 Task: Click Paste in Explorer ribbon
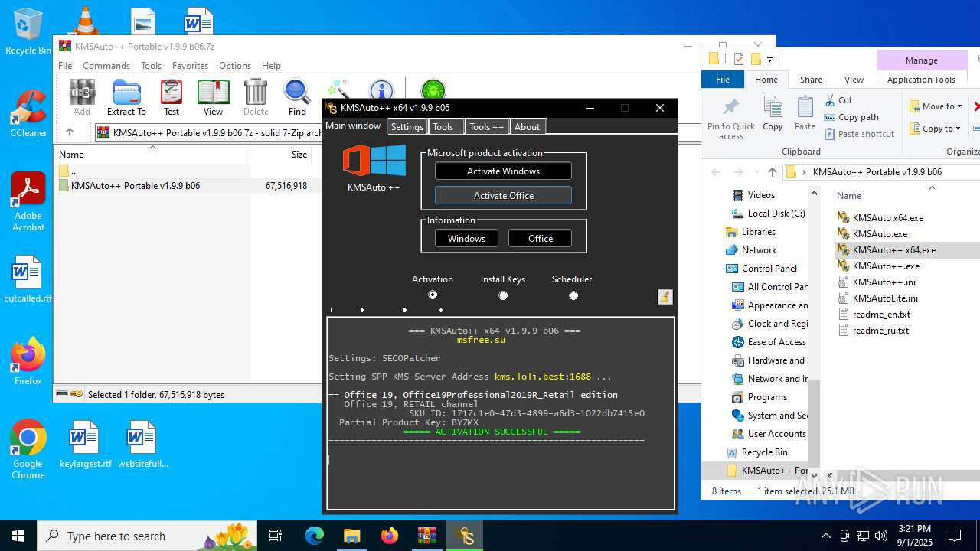point(805,113)
